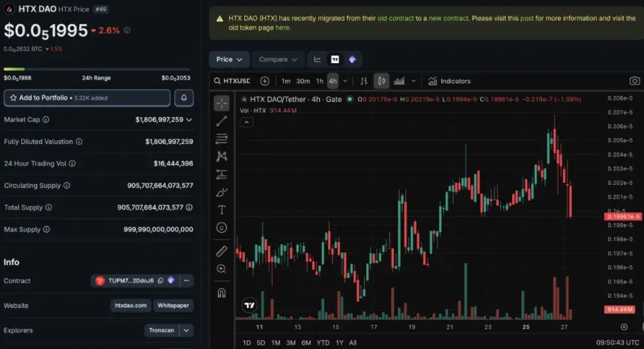Open the Fibonacci retracement tools
The width and height of the screenshot is (644, 349).
222,139
